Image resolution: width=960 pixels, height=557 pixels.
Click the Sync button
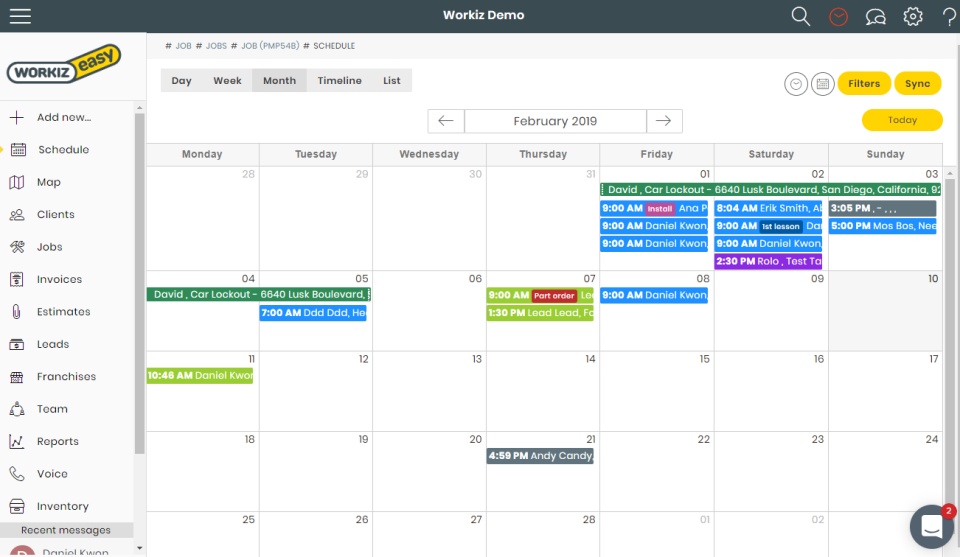(917, 83)
